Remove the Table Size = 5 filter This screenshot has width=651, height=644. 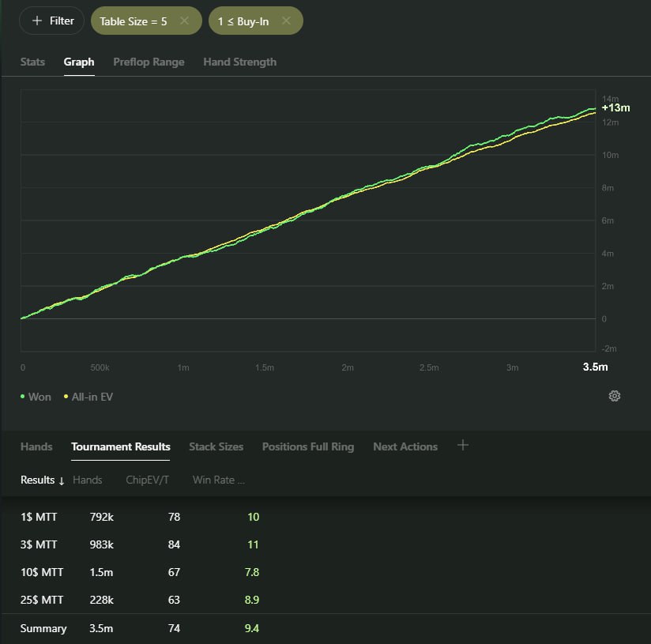pyautogui.click(x=184, y=21)
